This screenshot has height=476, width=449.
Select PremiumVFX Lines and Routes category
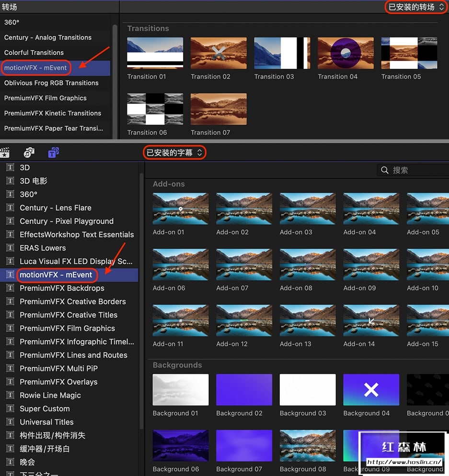tap(69, 355)
